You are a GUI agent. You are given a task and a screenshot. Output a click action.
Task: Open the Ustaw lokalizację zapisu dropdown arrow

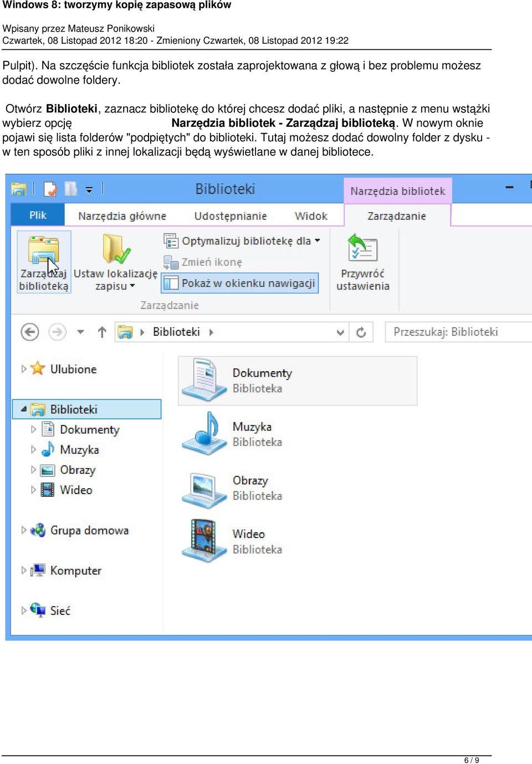[x=132, y=286]
